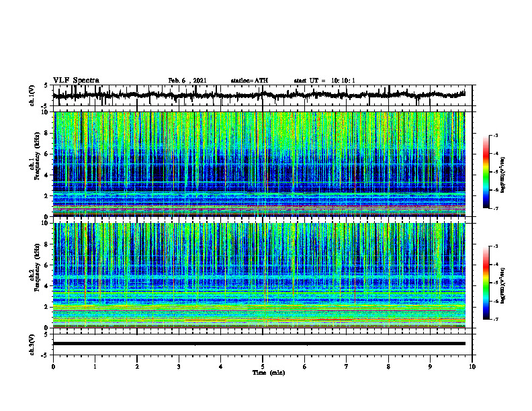Select the date text "Feb. 6 , 2021"
532x411 pixels.
(x=187, y=81)
